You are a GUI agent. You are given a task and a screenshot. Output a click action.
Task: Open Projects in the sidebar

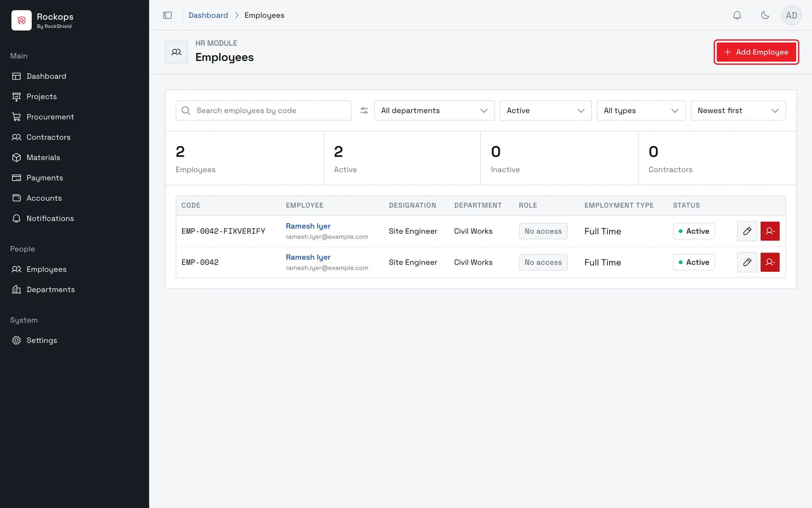click(74, 97)
